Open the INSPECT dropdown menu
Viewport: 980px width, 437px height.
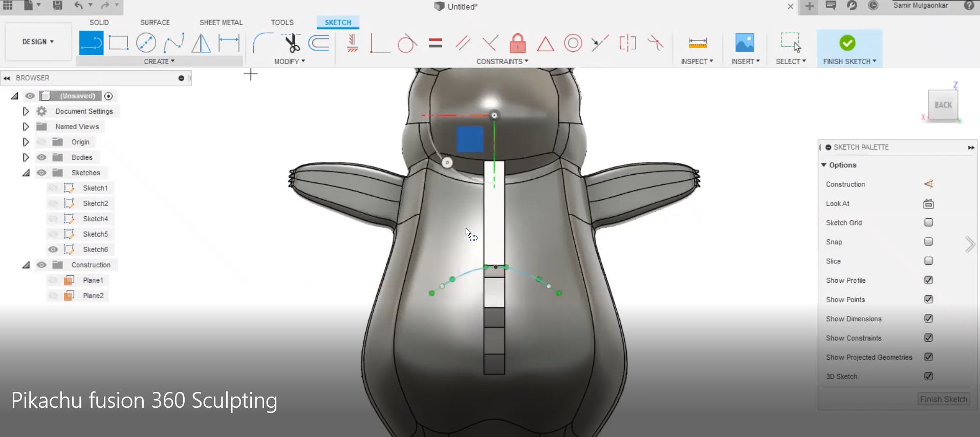[697, 61]
